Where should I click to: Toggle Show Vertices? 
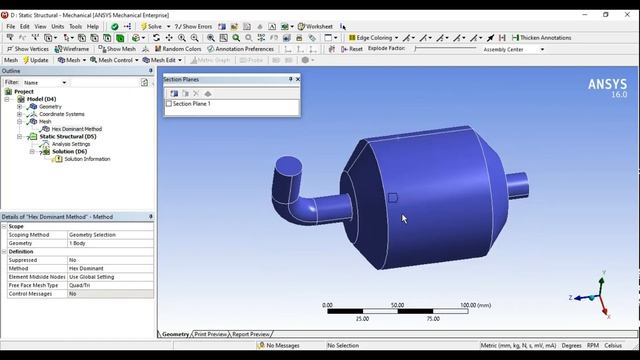[x=28, y=49]
